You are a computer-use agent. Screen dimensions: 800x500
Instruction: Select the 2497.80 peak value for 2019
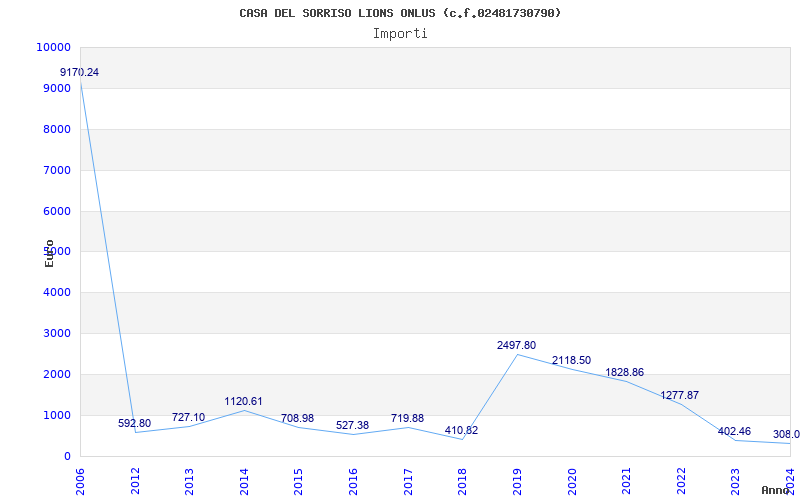tap(516, 345)
